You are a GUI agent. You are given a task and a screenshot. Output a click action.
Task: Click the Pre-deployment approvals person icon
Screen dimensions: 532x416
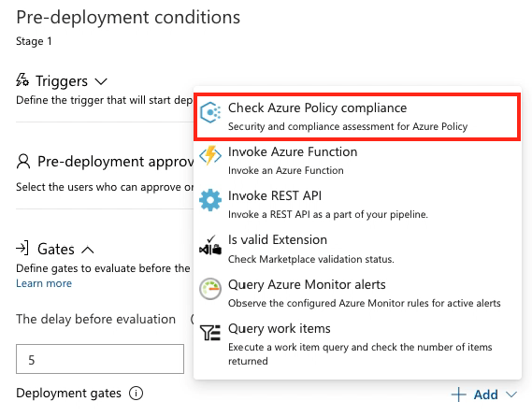point(23,161)
